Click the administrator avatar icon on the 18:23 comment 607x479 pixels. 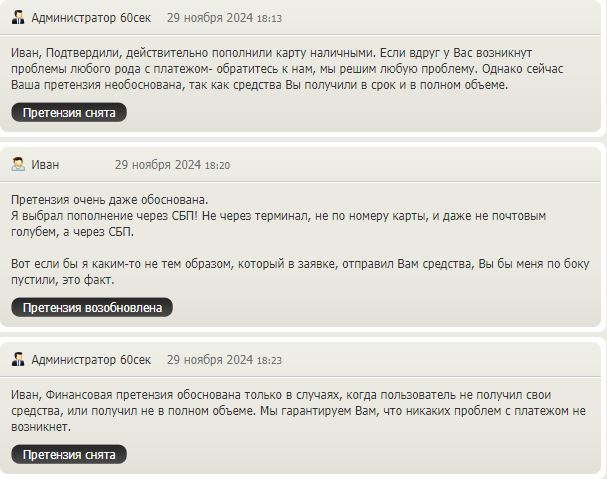18,359
